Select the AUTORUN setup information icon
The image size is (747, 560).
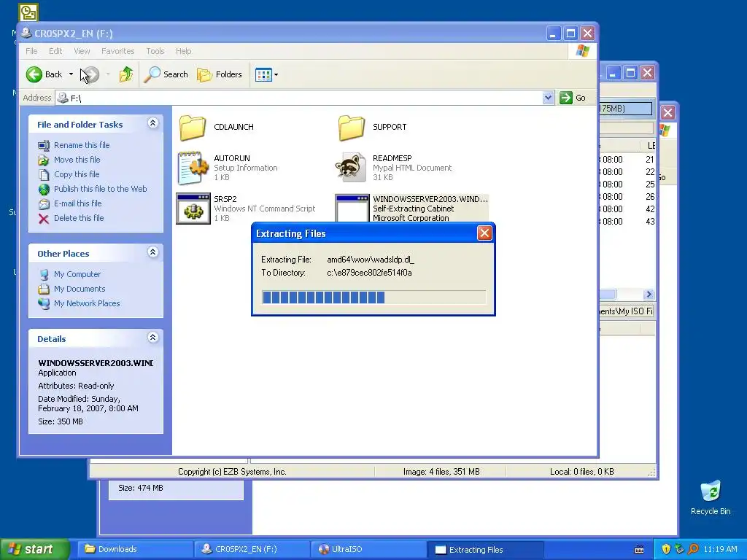(193, 168)
